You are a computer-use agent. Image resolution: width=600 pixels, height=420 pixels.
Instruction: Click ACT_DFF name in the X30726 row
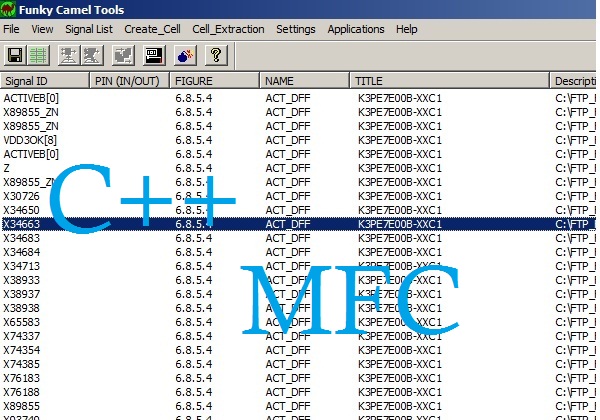tap(288, 196)
